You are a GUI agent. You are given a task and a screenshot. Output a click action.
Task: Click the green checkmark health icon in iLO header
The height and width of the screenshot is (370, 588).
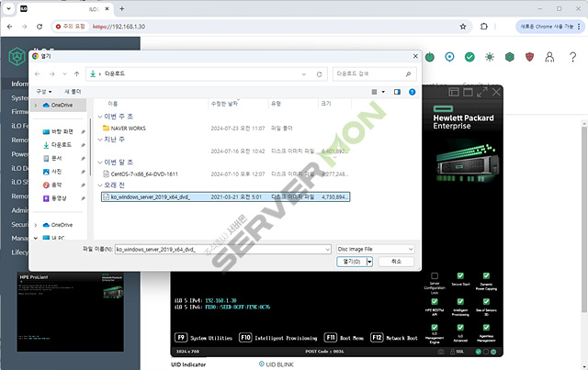(469, 57)
